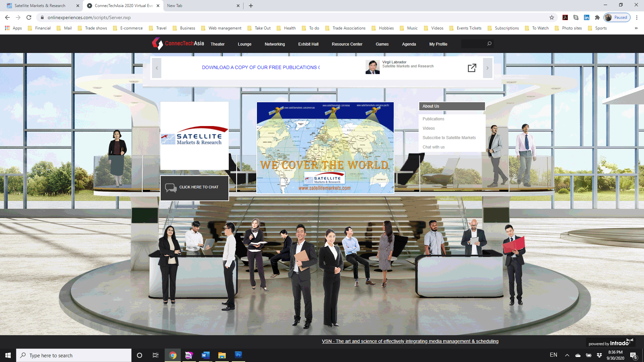Screen dimensions: 644x362
Task: Show hidden system tray icons
Action: 567,355
